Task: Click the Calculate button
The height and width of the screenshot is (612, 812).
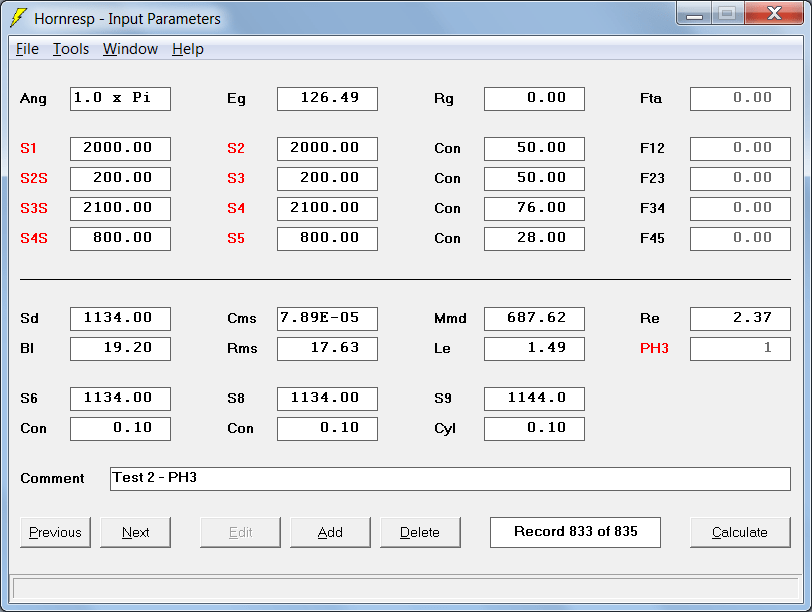Action: coord(740,532)
